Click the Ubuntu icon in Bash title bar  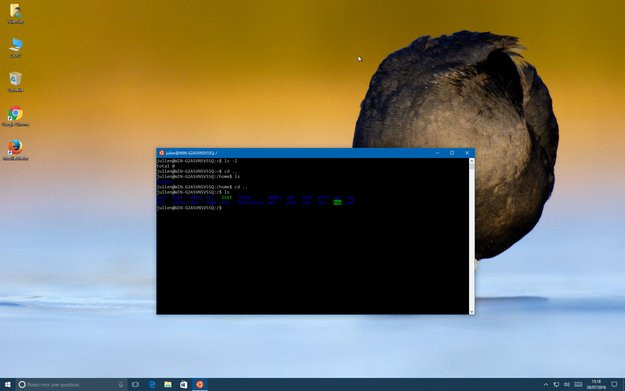(161, 153)
